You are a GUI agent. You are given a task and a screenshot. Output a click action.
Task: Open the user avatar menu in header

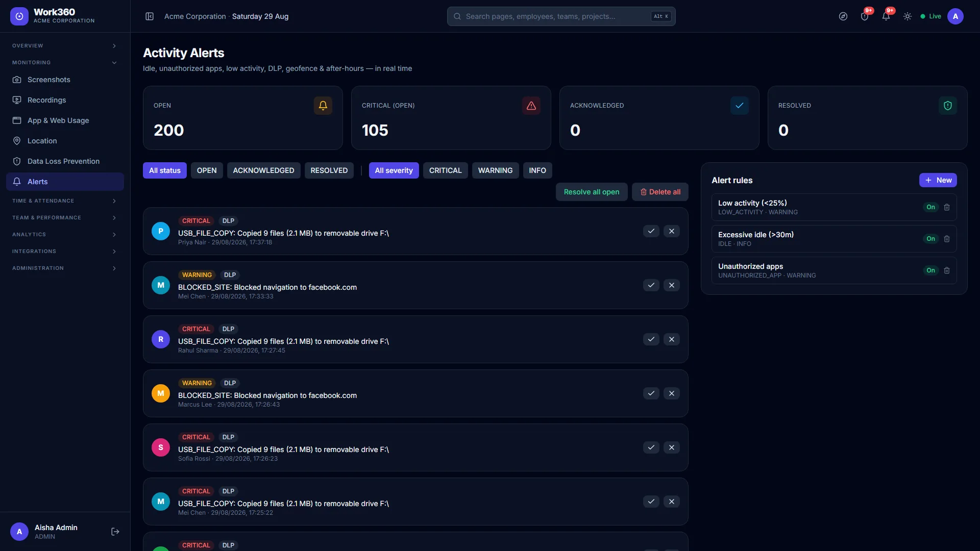click(955, 16)
